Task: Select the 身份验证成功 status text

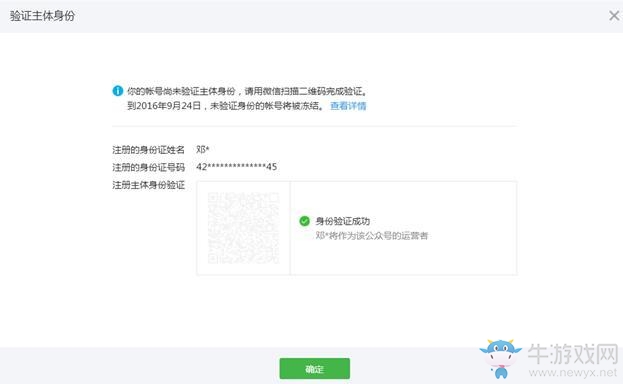Action: click(342, 221)
